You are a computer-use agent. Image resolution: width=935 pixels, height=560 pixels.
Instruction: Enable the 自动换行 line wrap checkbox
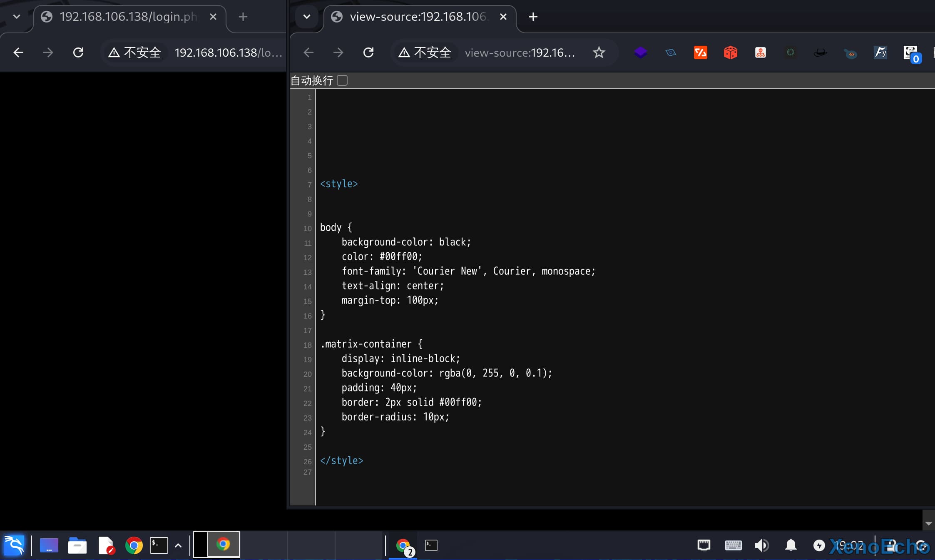pos(342,80)
